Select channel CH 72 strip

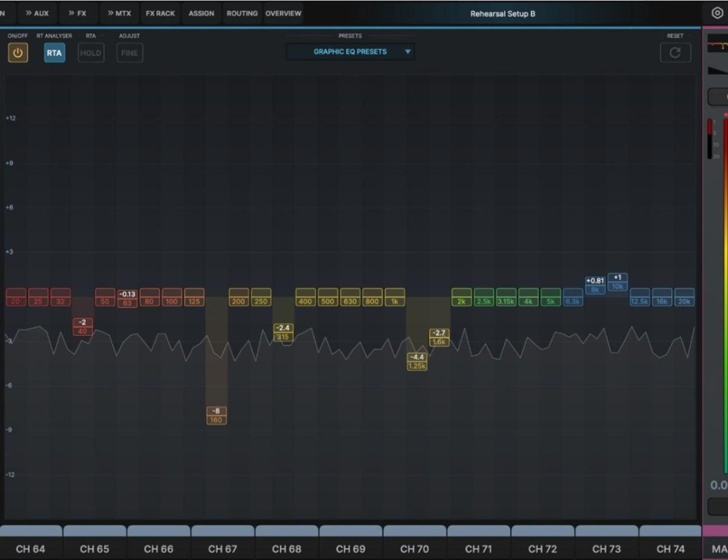(542, 548)
